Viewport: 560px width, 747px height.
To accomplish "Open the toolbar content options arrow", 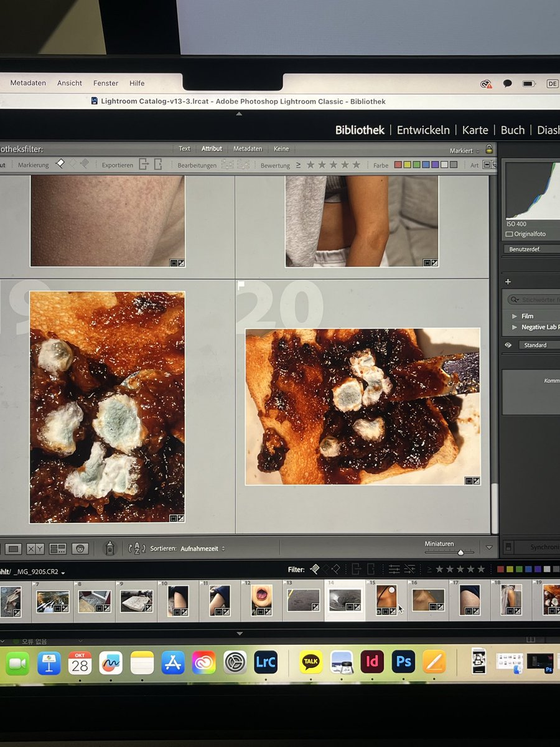I will pos(489,548).
